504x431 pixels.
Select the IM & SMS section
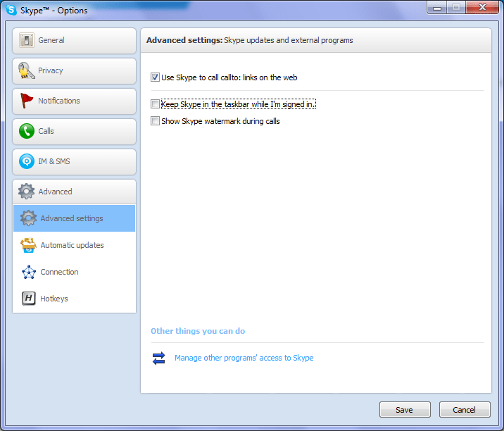pyautogui.click(x=74, y=161)
